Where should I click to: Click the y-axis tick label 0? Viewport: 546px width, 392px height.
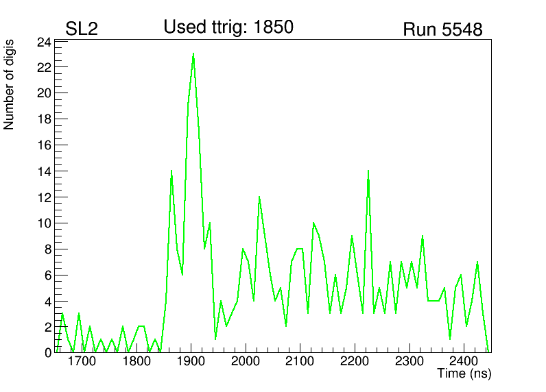click(47, 352)
